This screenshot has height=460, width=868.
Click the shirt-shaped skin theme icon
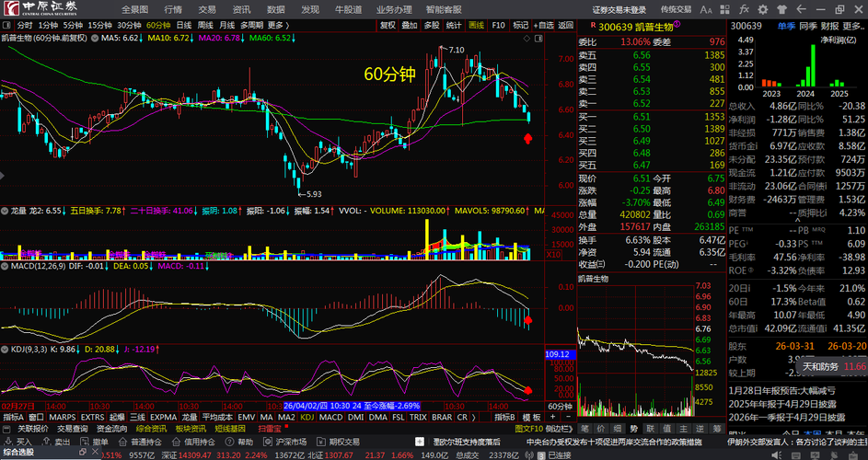point(782,9)
